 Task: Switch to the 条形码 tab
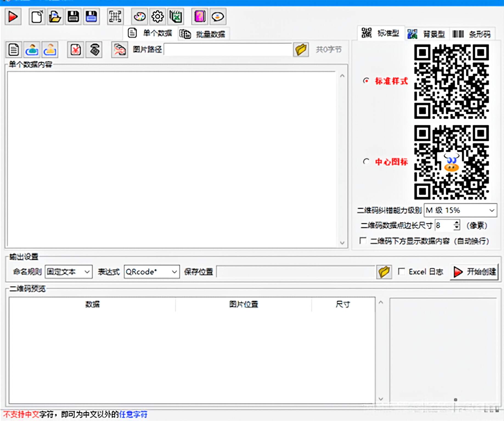point(472,34)
